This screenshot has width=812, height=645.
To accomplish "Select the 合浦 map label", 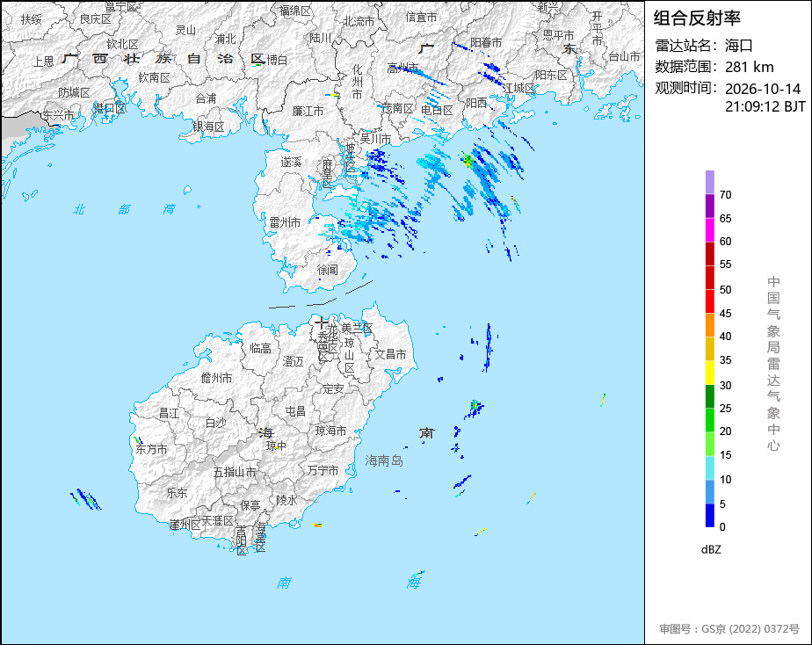I will pos(207,98).
